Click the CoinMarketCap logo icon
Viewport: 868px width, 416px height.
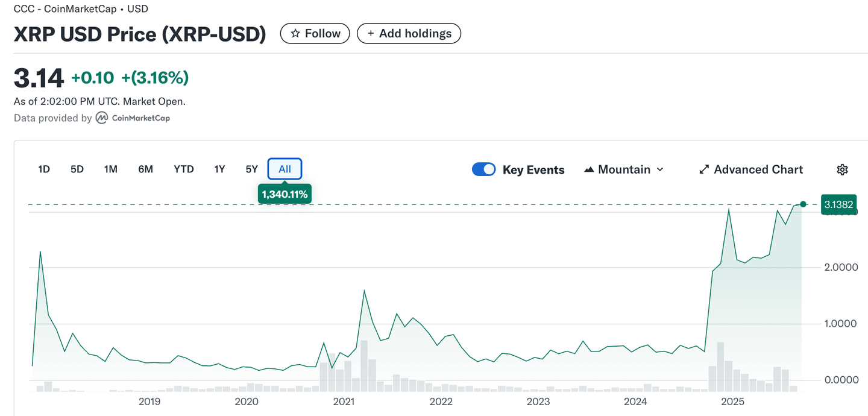tap(102, 118)
